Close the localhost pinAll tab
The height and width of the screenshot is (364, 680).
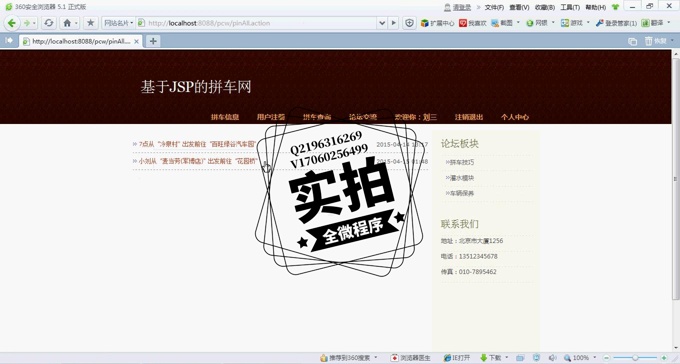click(137, 42)
